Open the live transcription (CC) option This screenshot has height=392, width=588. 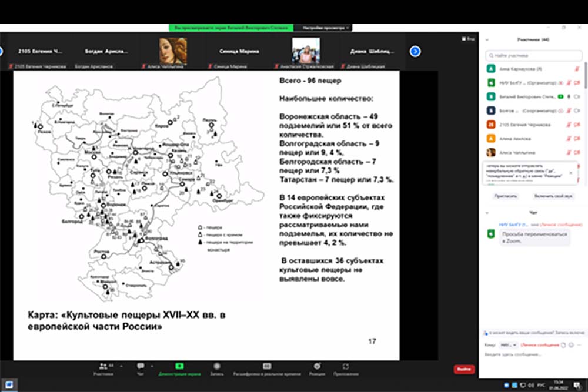[267, 367]
